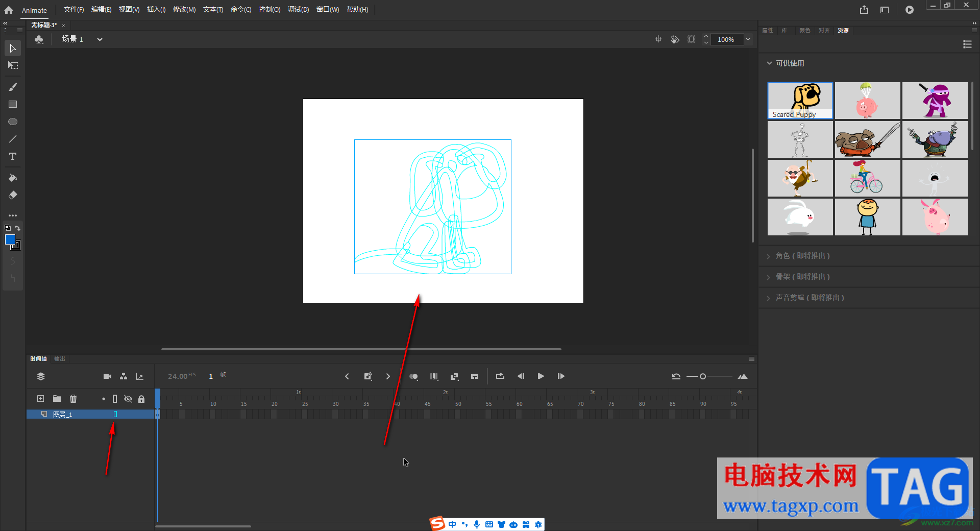Switch to the 输出 tab
Viewport: 980px width, 531px height.
point(60,359)
